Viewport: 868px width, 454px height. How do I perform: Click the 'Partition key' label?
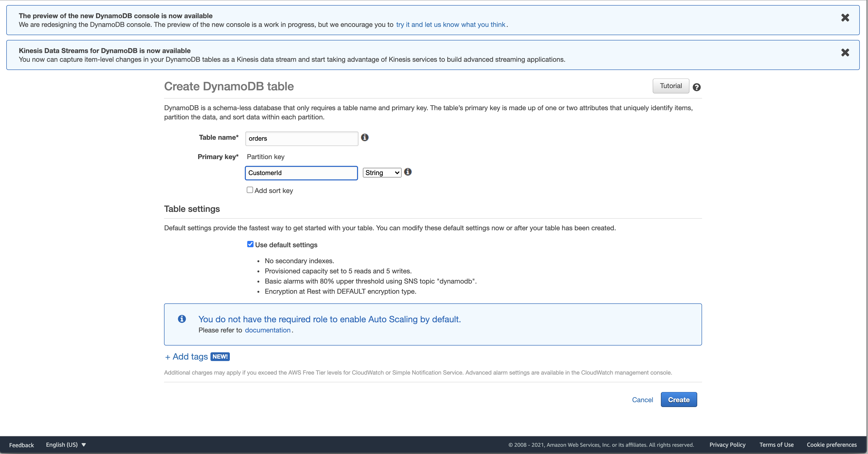click(x=266, y=157)
